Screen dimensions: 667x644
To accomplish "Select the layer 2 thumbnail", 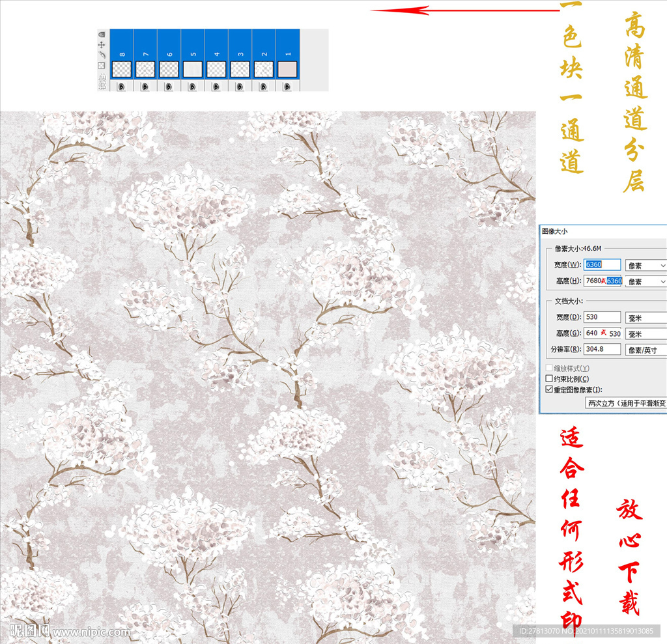I will [x=264, y=69].
